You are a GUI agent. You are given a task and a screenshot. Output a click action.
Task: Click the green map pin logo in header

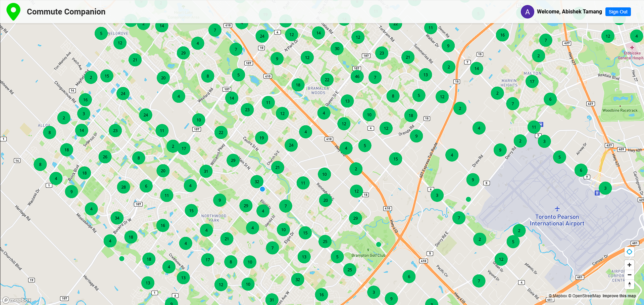click(13, 11)
